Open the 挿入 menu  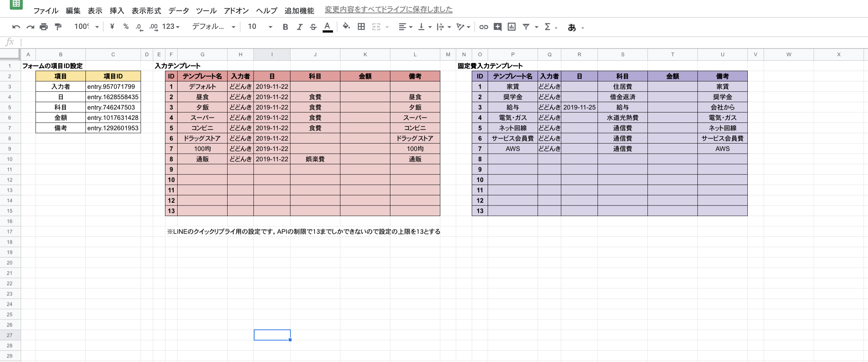(x=117, y=10)
